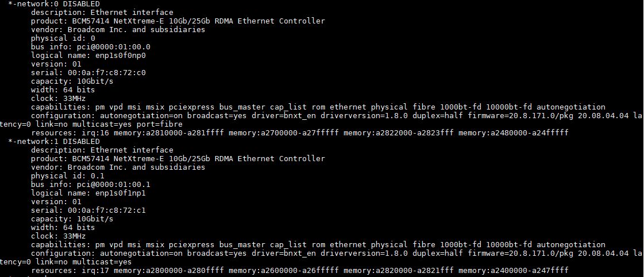Image resolution: width=644 pixels, height=277 pixels.
Task: Click memory:a2480000-a24fffff at line end
Action: (514, 132)
